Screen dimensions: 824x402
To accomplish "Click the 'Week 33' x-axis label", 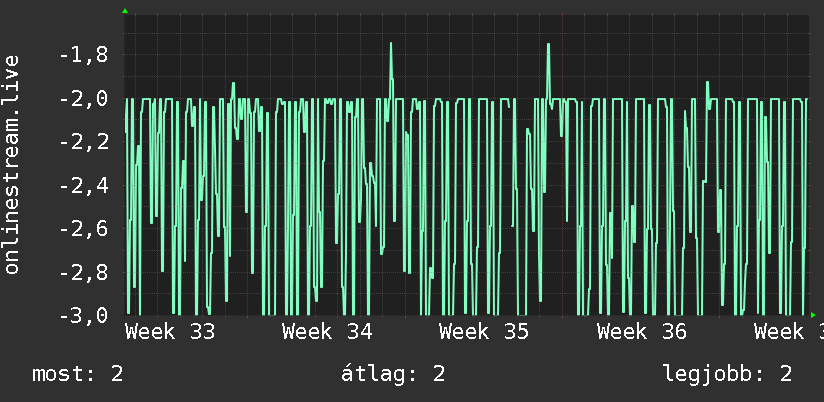I will pos(170,332).
